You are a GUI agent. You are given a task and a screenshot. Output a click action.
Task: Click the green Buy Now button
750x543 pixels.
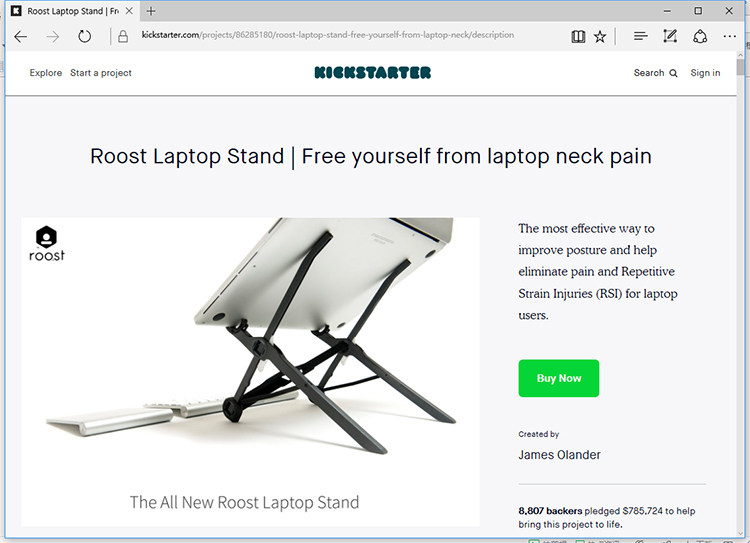coord(559,378)
